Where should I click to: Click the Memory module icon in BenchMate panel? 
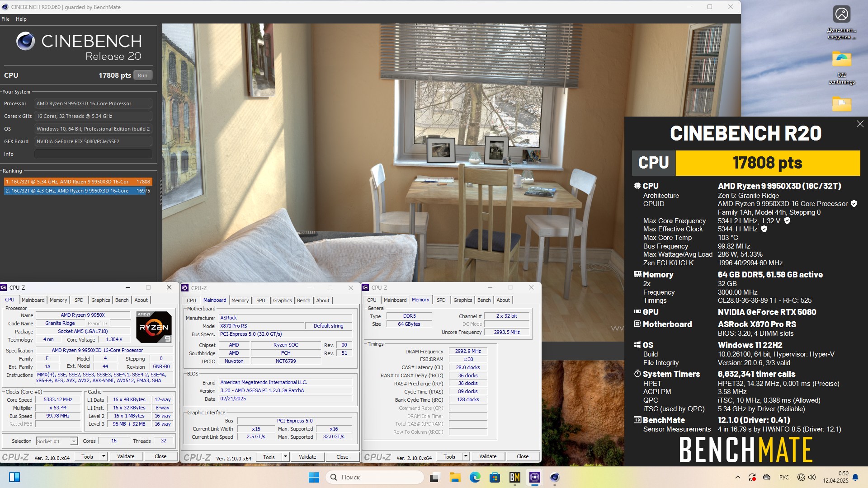tap(637, 274)
